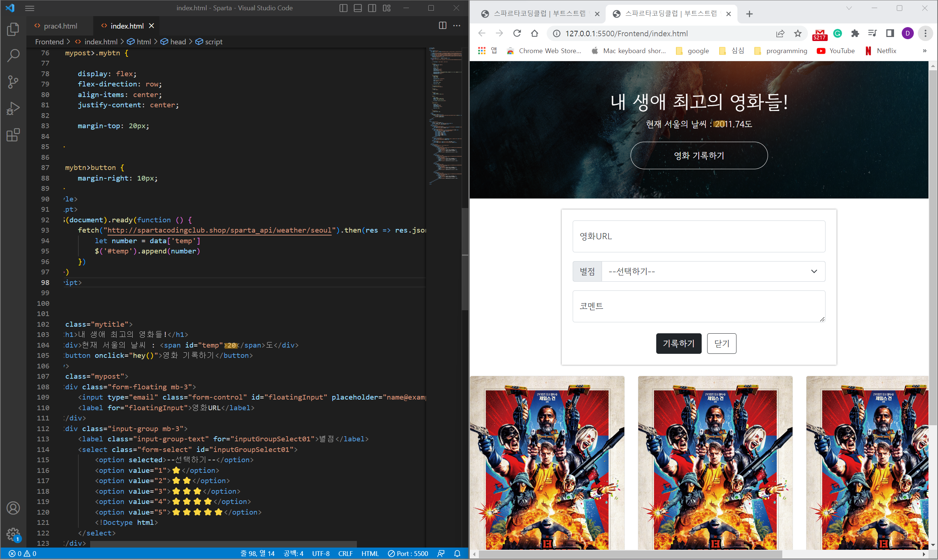This screenshot has height=560, width=938.
Task: Toggle secondary side bar layout icon
Action: coord(372,8)
